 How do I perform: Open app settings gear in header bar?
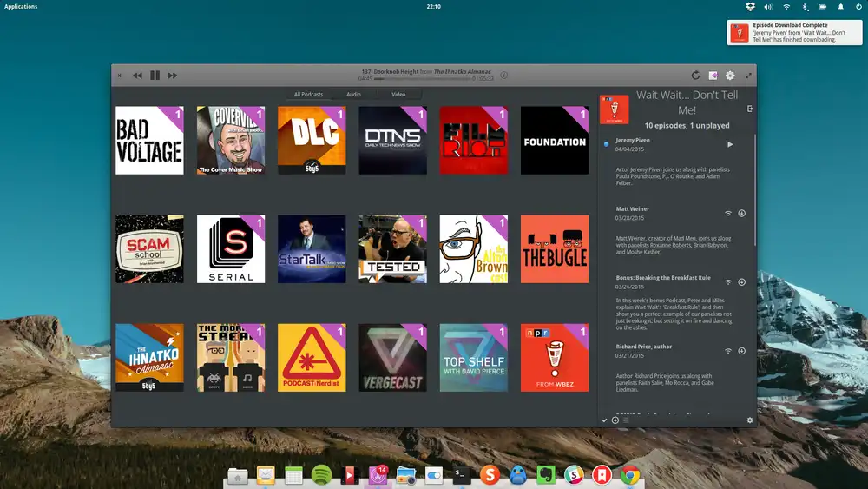tap(730, 76)
